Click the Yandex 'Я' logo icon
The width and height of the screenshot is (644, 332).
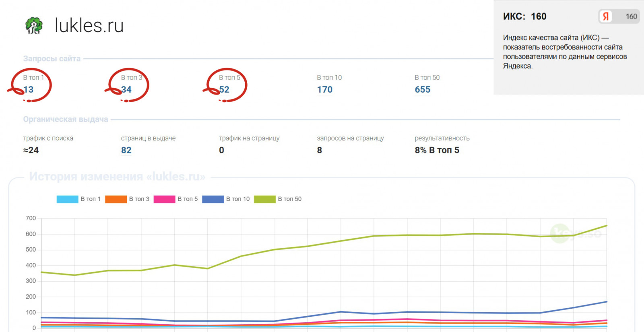[x=605, y=16]
